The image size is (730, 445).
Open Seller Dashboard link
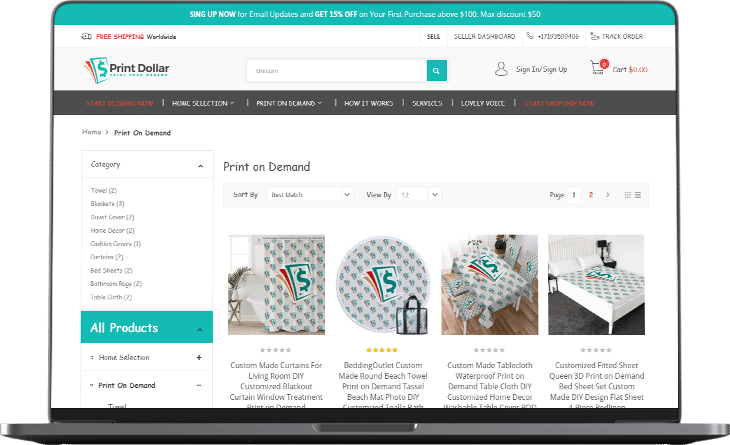[485, 36]
